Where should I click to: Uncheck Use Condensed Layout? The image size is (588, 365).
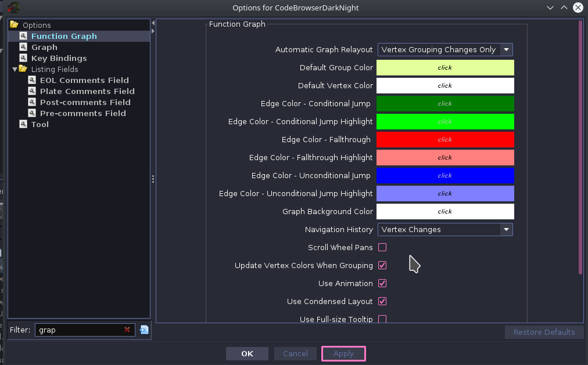pos(382,301)
